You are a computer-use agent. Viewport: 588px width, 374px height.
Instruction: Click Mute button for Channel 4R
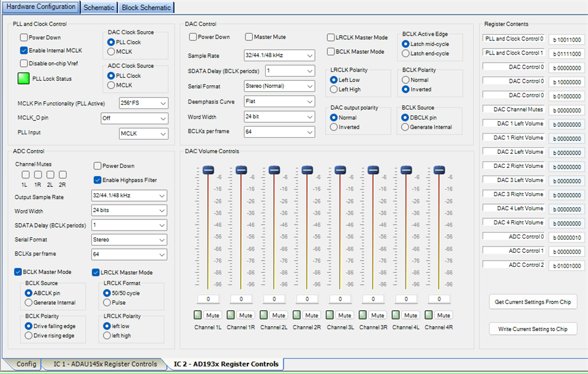(443, 315)
